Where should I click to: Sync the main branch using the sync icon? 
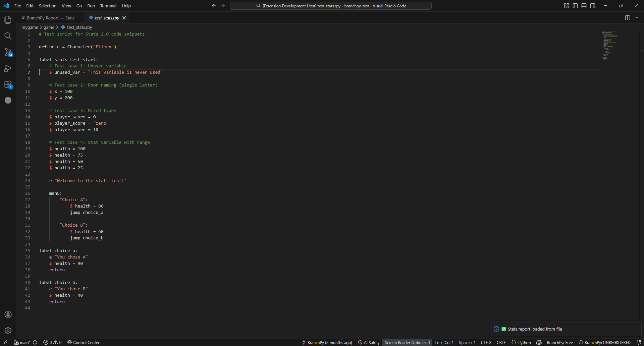pyautogui.click(x=35, y=342)
